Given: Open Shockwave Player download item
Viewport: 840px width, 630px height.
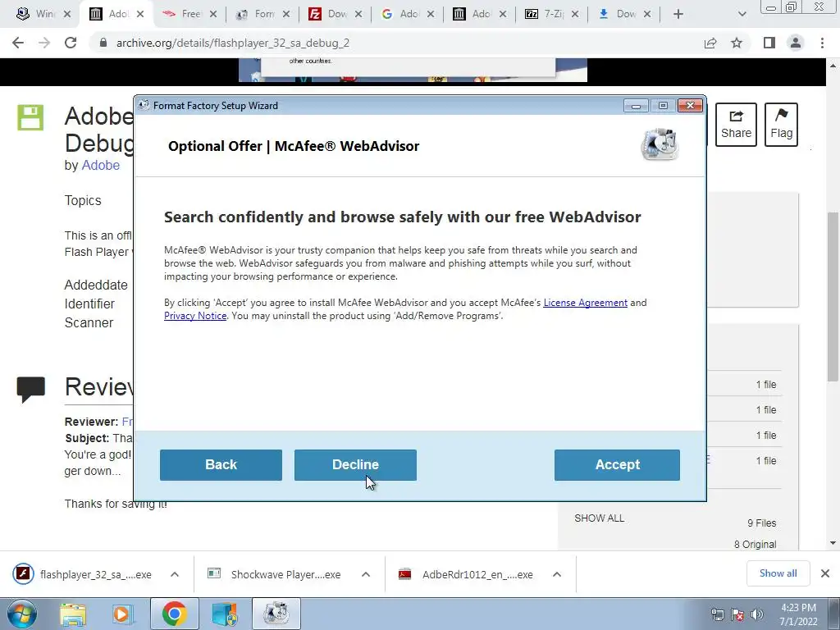Looking at the screenshot, I should tap(274, 574).
